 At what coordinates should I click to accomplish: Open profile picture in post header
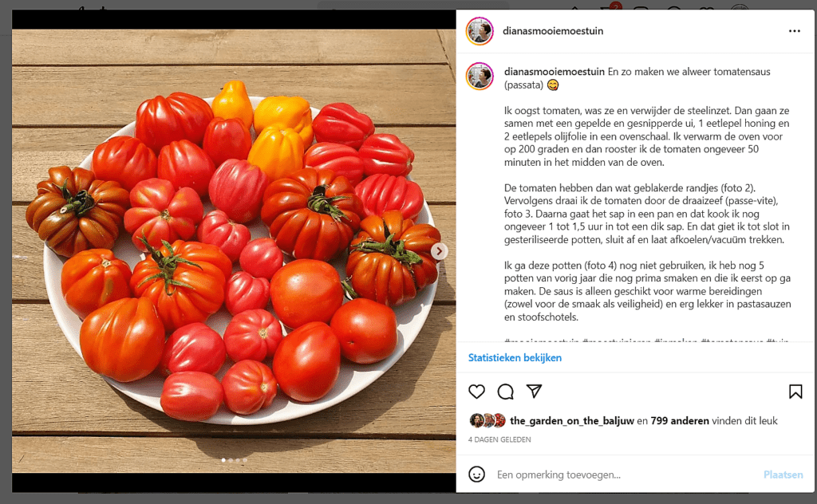pyautogui.click(x=480, y=31)
